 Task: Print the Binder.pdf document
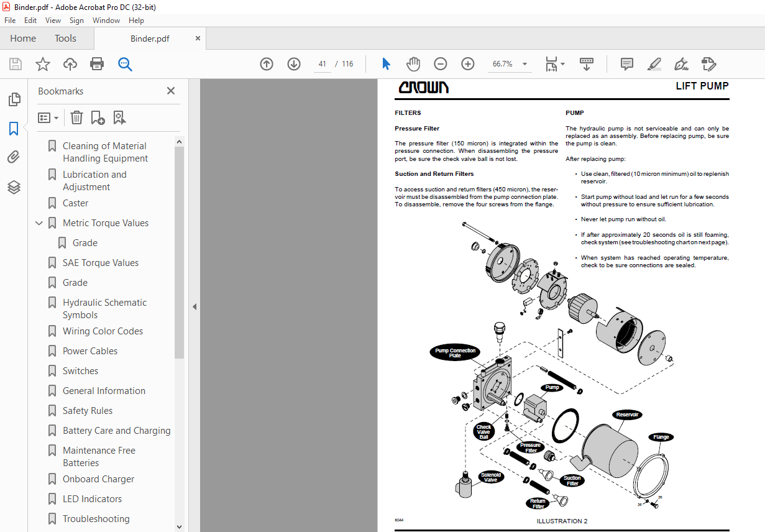[97, 64]
